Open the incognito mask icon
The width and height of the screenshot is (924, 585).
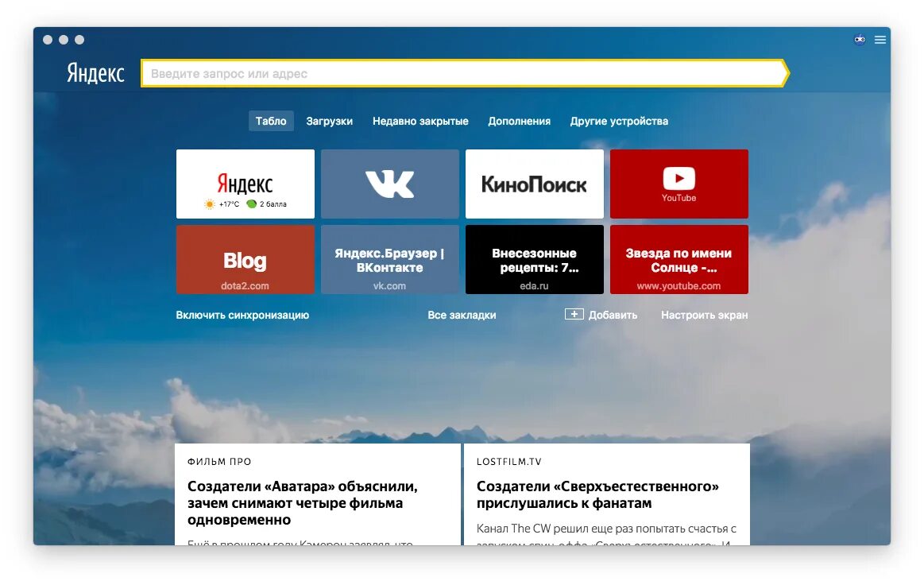(x=859, y=39)
